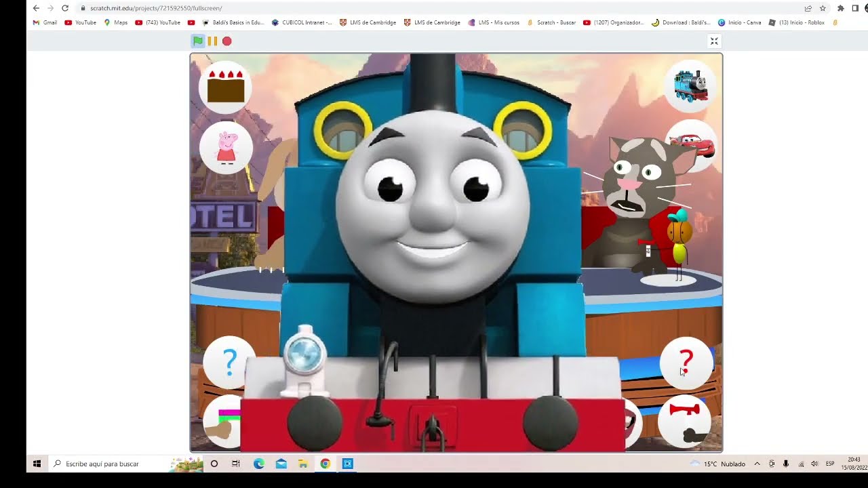Open Mail app from taskbar
The width and height of the screenshot is (868, 488).
tap(281, 464)
